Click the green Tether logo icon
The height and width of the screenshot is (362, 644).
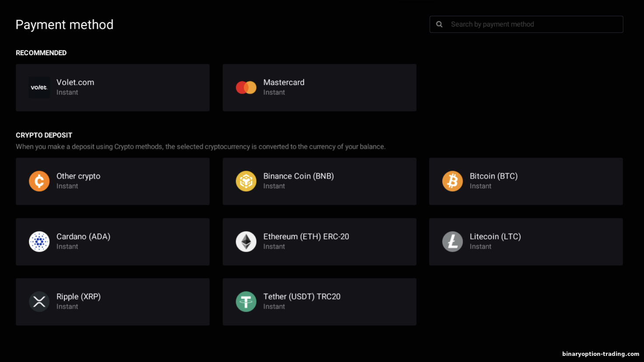point(246,302)
